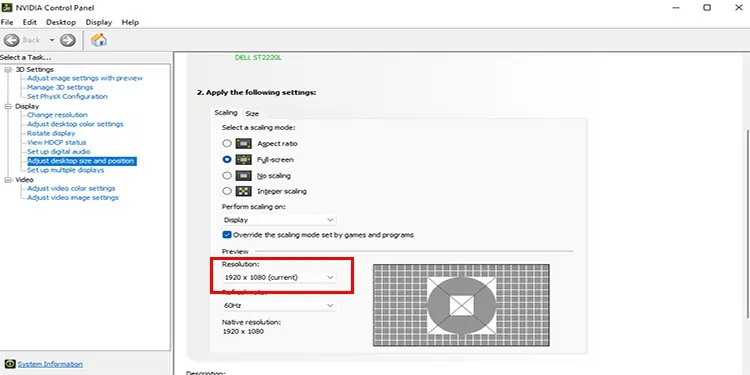Click the vertical scrollbar of settings pane
This screenshot has height=375, width=750.
coord(748,225)
